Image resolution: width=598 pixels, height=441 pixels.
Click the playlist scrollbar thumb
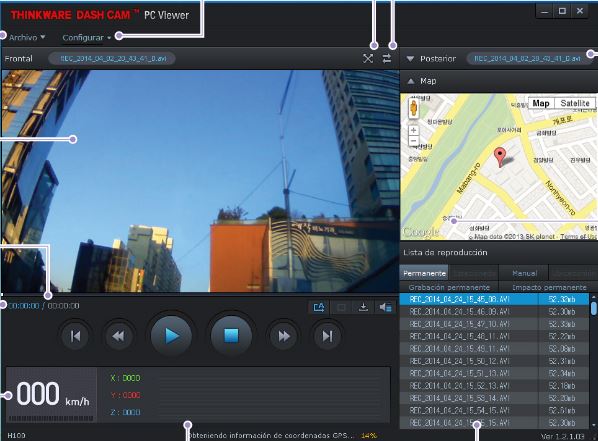(593, 307)
